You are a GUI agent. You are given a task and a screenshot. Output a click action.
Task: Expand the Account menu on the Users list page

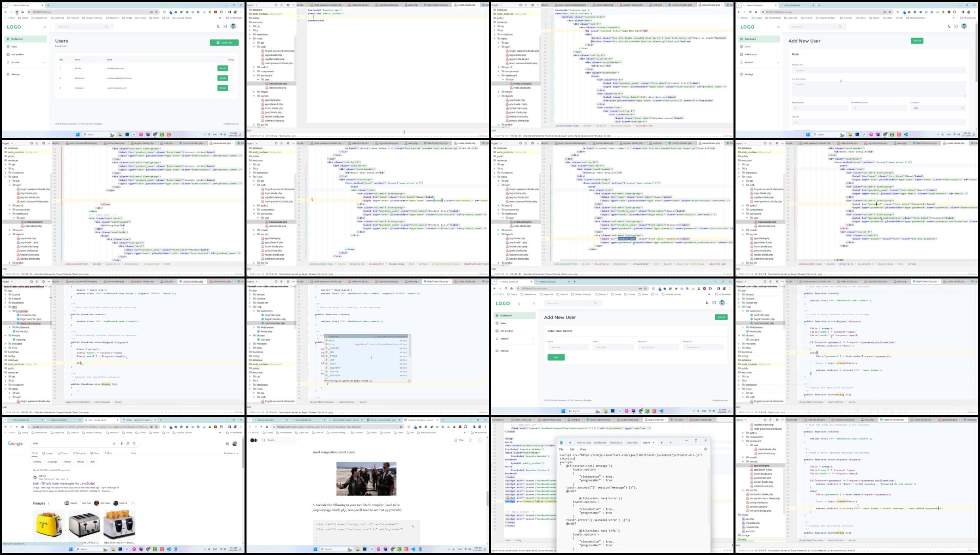pyautogui.click(x=26, y=62)
